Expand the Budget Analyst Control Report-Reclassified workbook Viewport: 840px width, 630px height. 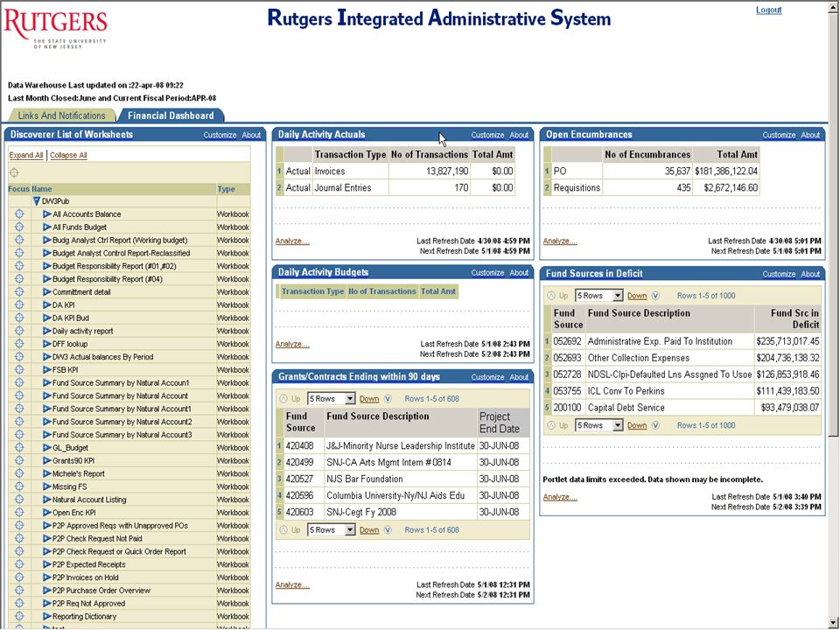(x=47, y=253)
